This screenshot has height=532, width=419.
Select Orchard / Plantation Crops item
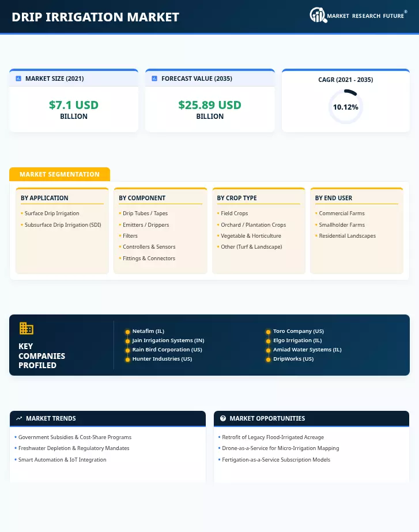coord(253,225)
